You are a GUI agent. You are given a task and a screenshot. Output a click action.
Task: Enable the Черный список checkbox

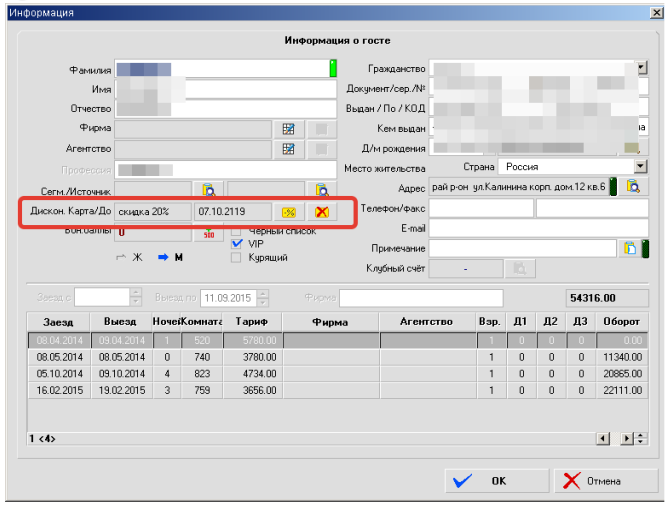237,231
